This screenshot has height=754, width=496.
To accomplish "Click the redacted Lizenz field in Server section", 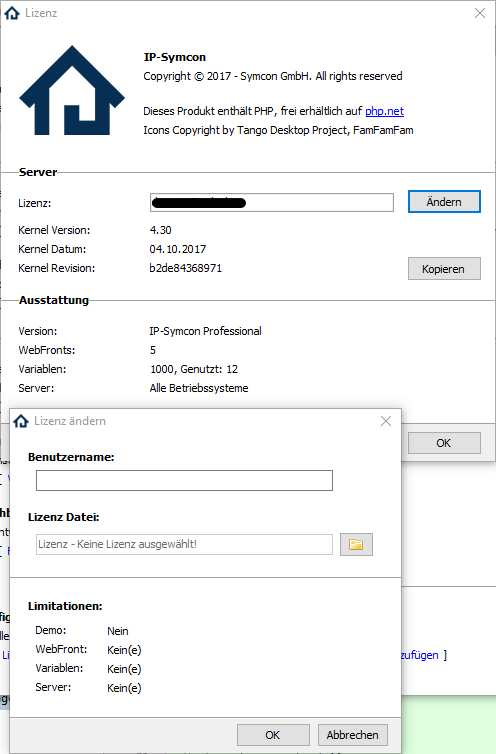I will [x=272, y=202].
